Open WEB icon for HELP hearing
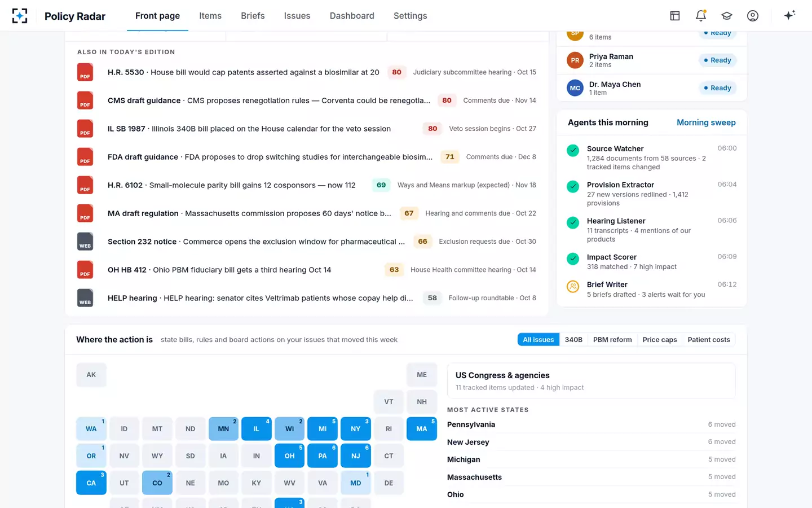 coord(85,298)
